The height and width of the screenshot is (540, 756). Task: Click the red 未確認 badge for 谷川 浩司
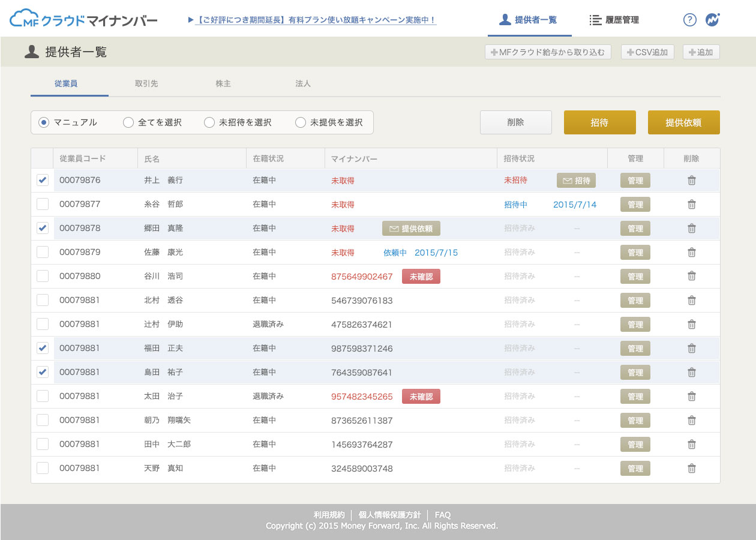click(421, 276)
